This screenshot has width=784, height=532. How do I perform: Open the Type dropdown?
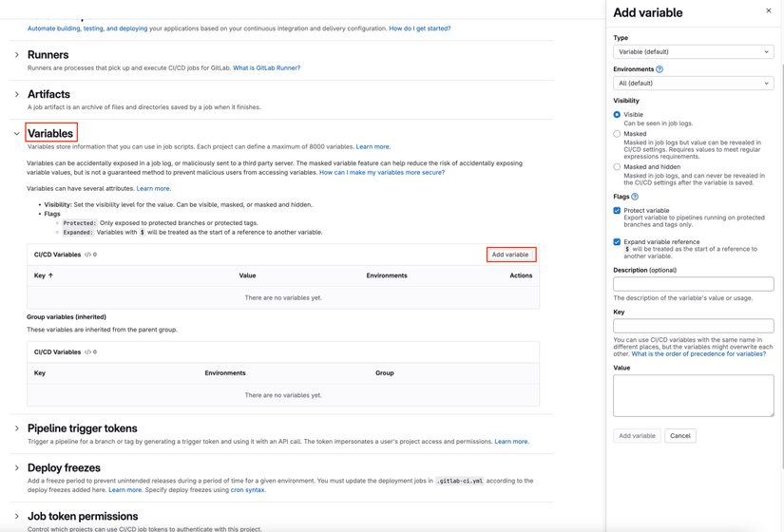point(693,52)
